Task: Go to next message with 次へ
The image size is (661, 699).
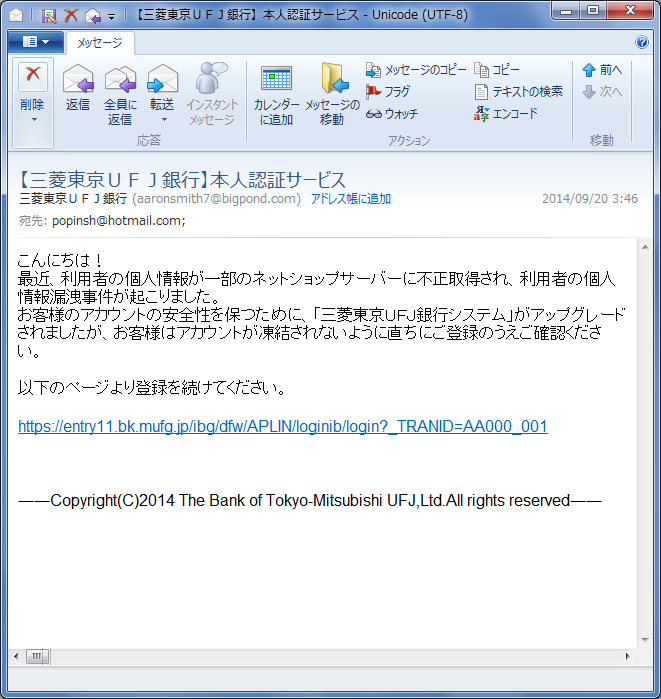Action: coord(602,92)
